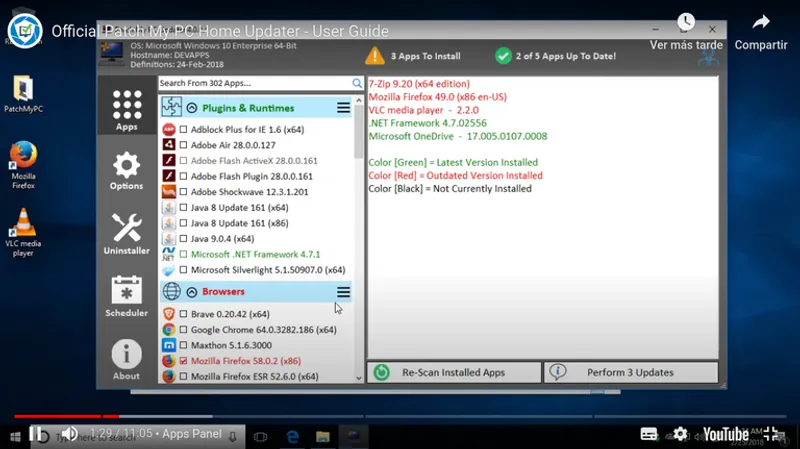The height and width of the screenshot is (449, 800).
Task: Click the Adobe Flash Plugin icon
Action: pyautogui.click(x=169, y=176)
